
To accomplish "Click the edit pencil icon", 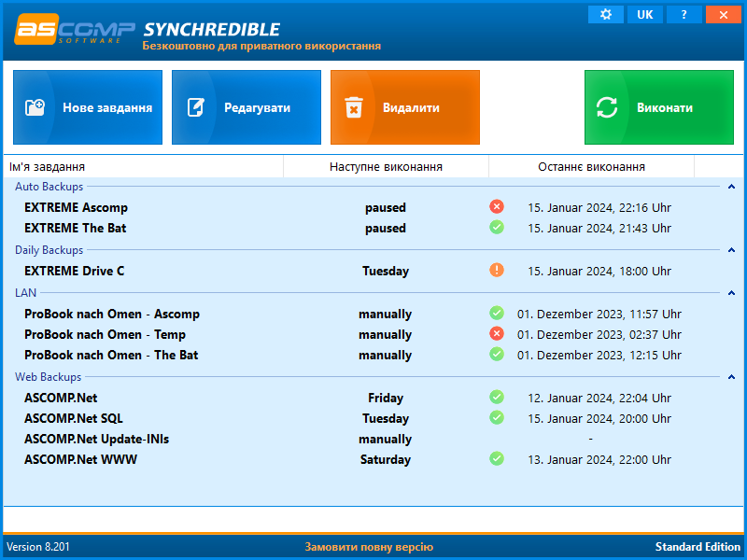I will [x=195, y=107].
